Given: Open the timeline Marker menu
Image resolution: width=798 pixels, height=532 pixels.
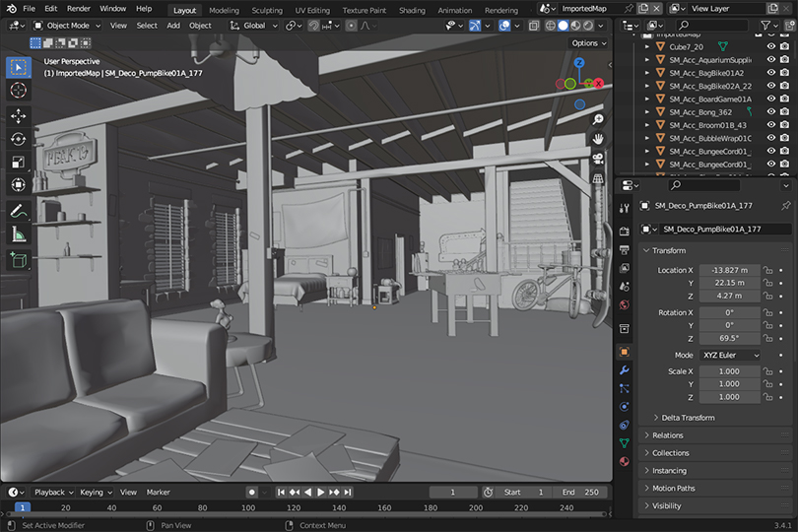Looking at the screenshot, I should (159, 493).
